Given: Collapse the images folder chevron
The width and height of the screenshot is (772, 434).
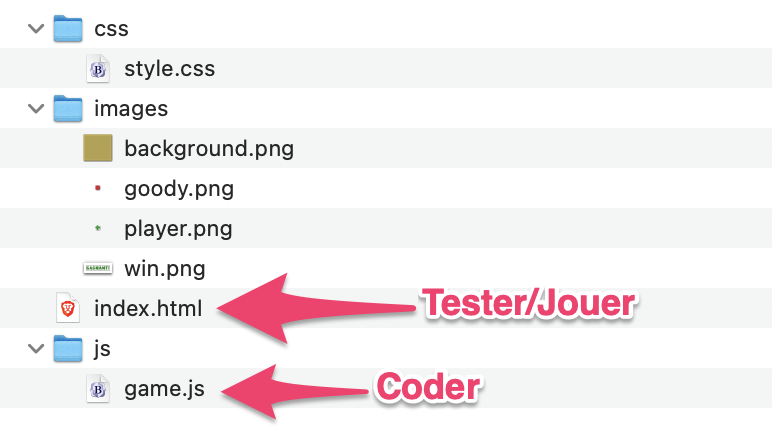Looking at the screenshot, I should 35,108.
